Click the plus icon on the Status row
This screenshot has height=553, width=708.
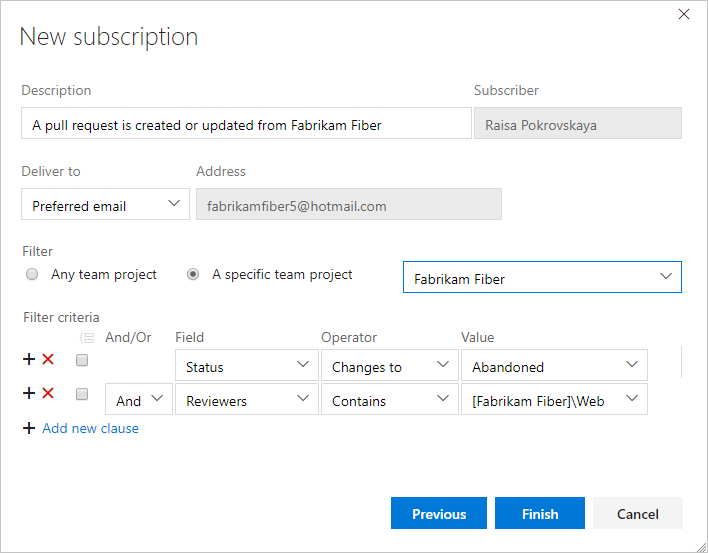click(x=29, y=359)
